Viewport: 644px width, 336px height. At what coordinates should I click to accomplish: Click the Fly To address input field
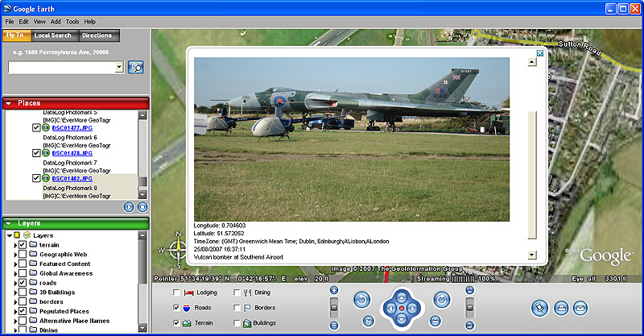click(62, 68)
